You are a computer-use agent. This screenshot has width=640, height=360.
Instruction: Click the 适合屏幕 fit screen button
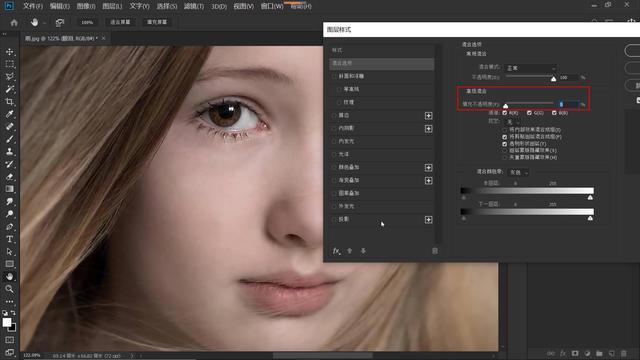(x=120, y=22)
